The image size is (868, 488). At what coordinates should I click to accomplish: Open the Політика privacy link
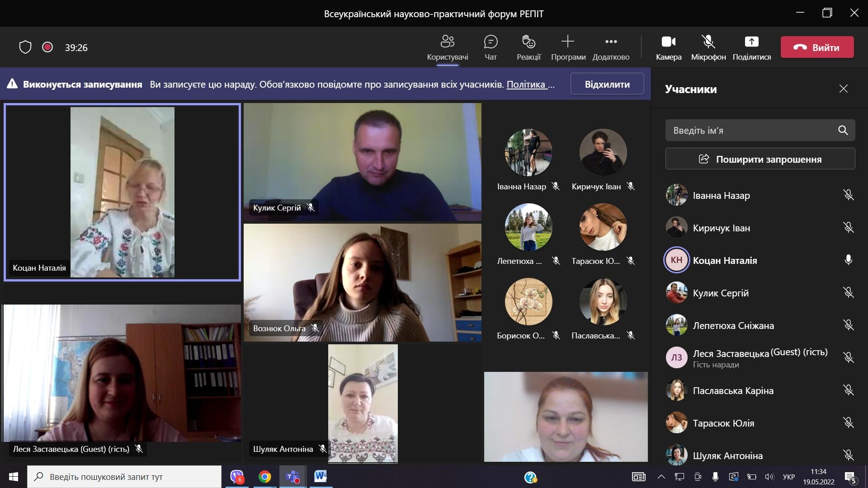[x=526, y=84]
